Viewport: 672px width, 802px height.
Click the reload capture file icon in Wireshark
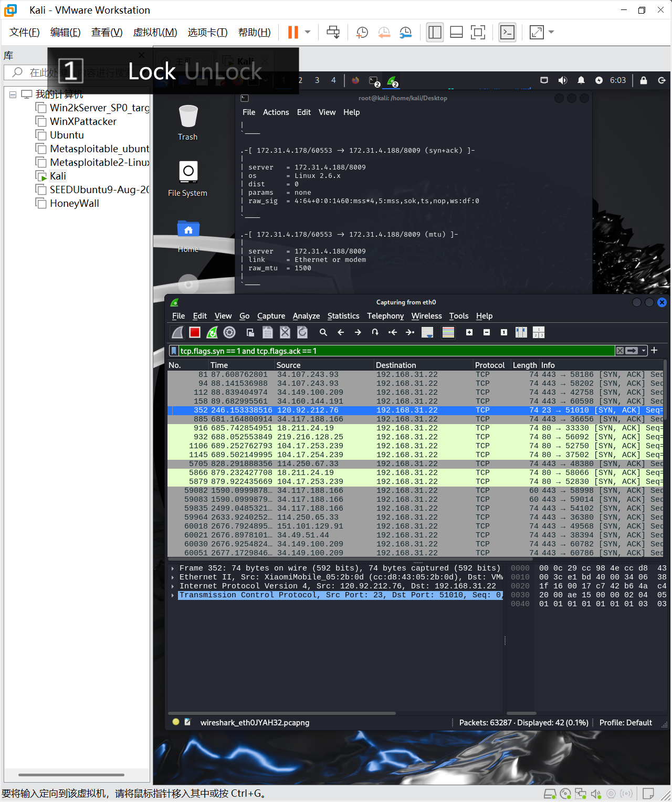coord(302,332)
